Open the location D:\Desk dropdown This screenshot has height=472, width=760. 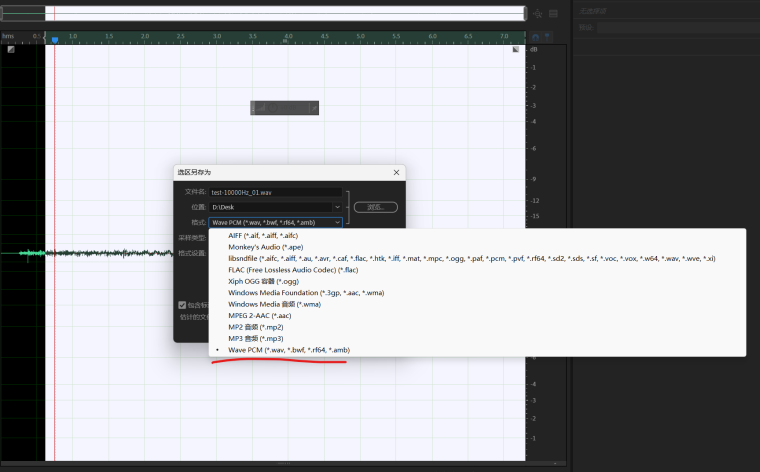(x=337, y=207)
